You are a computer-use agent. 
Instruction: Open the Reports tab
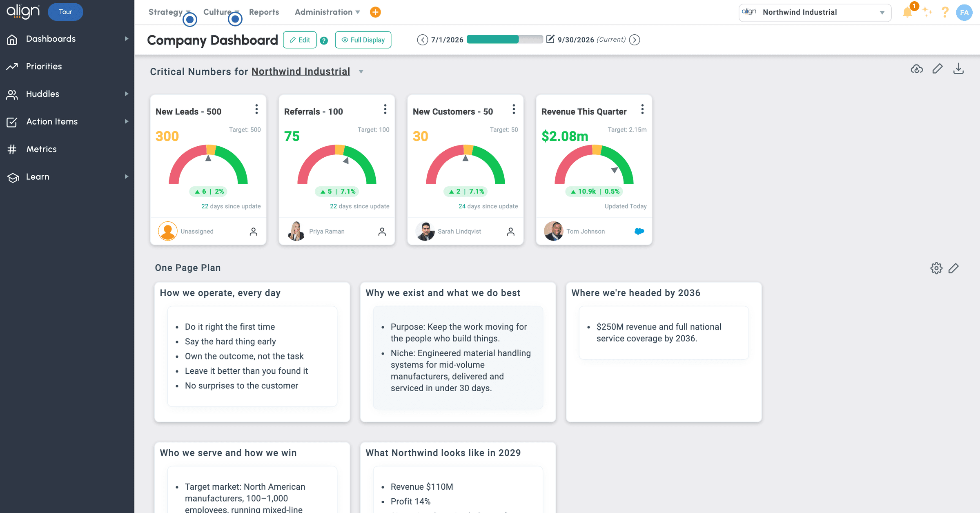pos(264,12)
